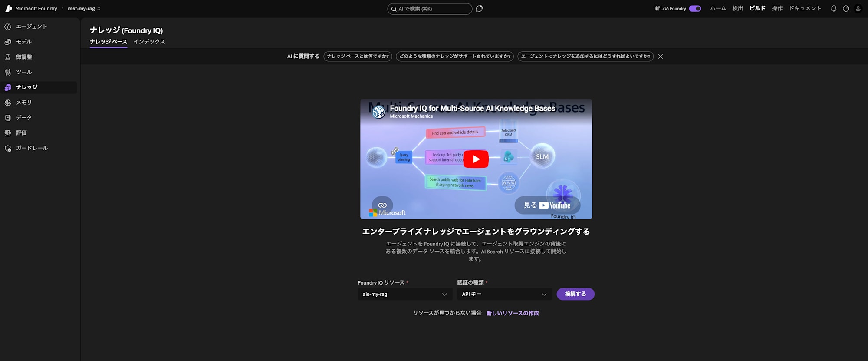The width and height of the screenshot is (868, 361).
Task: Ask ナレッジ ベースとは何ですか? suggestion
Action: click(x=358, y=56)
